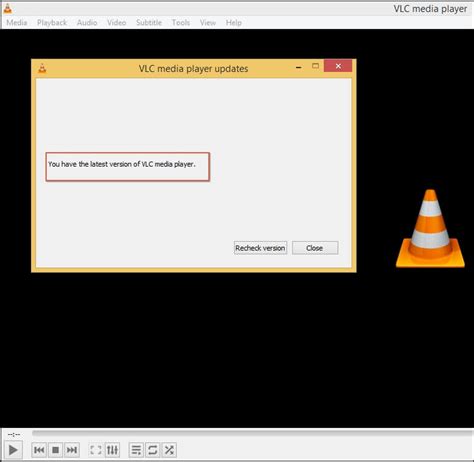Open the Audio menu
The width and height of the screenshot is (474, 462).
(x=87, y=23)
